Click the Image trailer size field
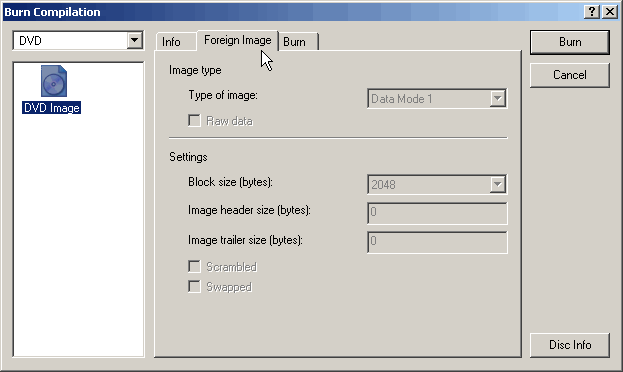The width and height of the screenshot is (623, 372). point(437,242)
